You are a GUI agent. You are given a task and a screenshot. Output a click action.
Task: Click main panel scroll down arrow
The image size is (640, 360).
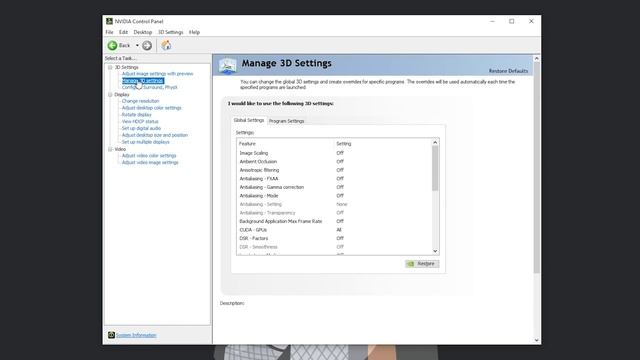pyautogui.click(x=536, y=340)
